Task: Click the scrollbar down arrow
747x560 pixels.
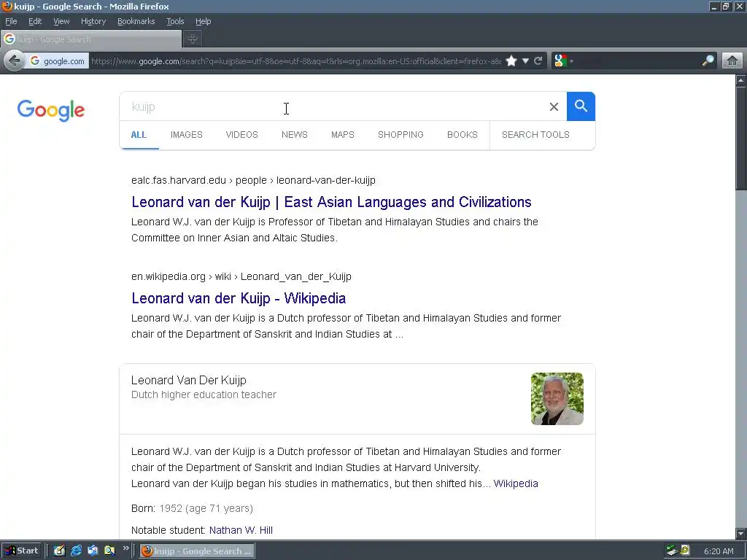Action: [x=741, y=533]
